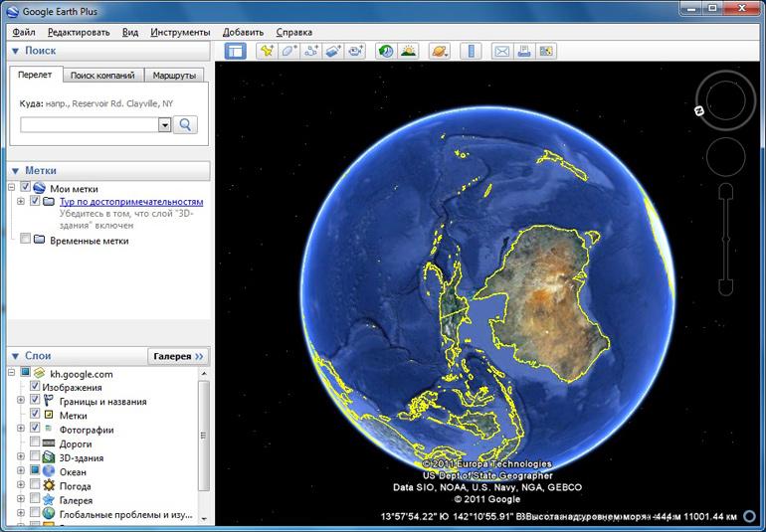Open the planet switcher Saturn icon
The width and height of the screenshot is (766, 532).
click(439, 51)
